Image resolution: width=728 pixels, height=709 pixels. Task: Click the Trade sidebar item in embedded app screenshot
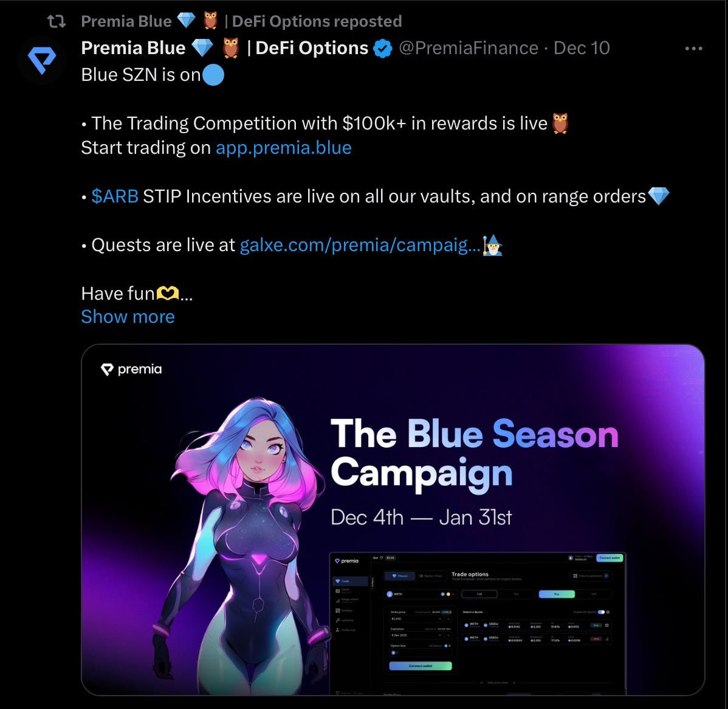tap(351, 581)
